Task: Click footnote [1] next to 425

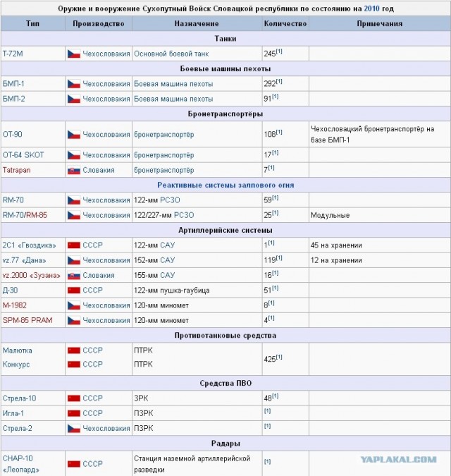Action: tap(279, 357)
